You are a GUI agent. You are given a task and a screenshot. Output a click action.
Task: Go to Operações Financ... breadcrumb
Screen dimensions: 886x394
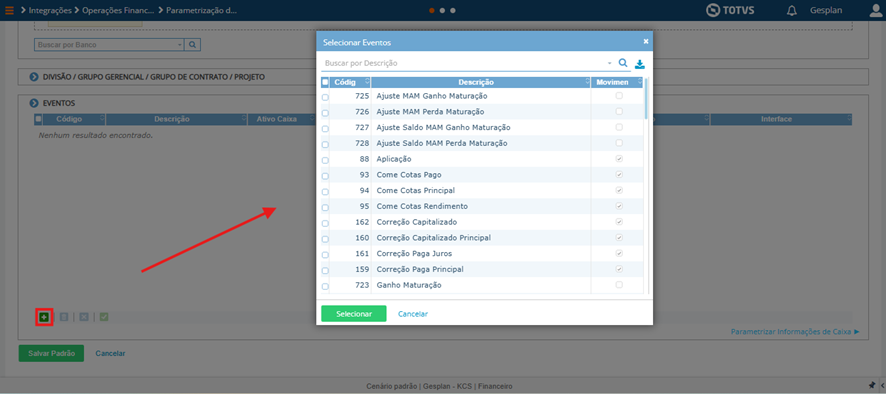[x=118, y=10]
